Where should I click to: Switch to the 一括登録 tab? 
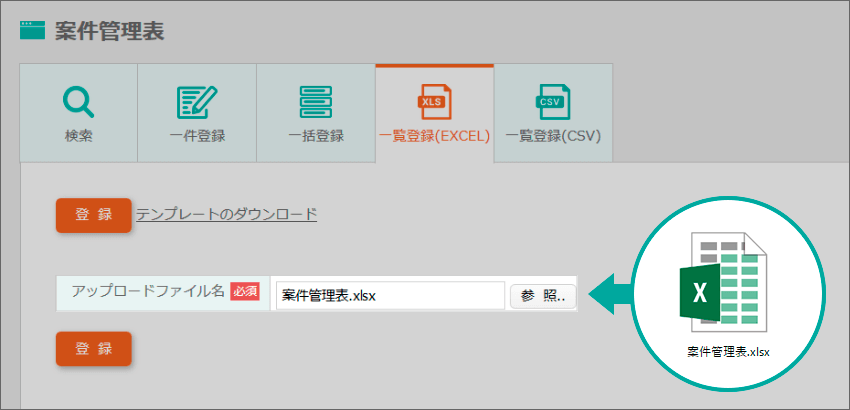pos(316,113)
